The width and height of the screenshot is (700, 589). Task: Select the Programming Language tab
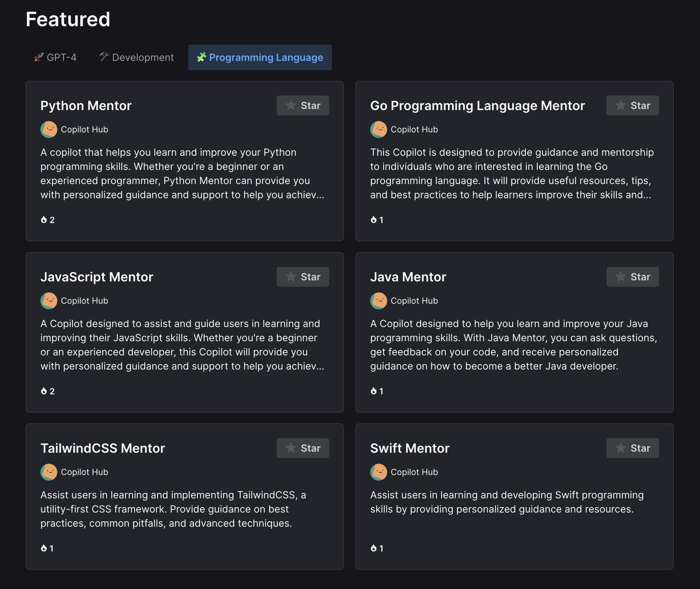tap(260, 57)
